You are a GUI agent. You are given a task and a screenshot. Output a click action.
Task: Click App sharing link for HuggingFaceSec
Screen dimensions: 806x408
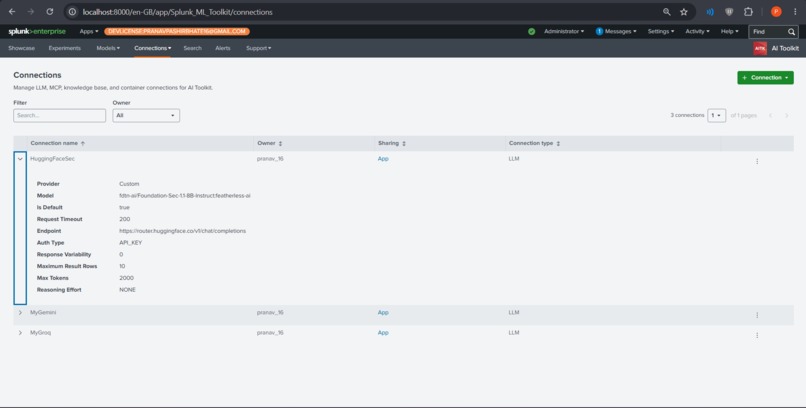coord(383,159)
